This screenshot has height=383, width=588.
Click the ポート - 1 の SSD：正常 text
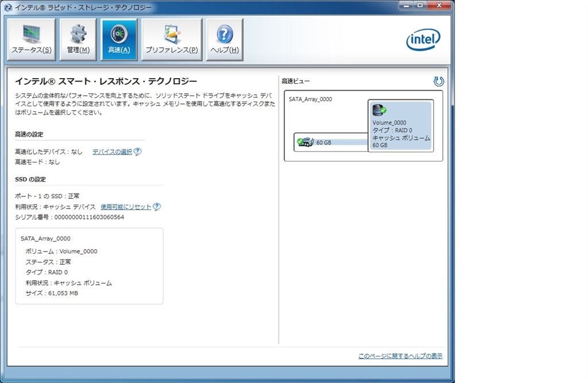[47, 196]
